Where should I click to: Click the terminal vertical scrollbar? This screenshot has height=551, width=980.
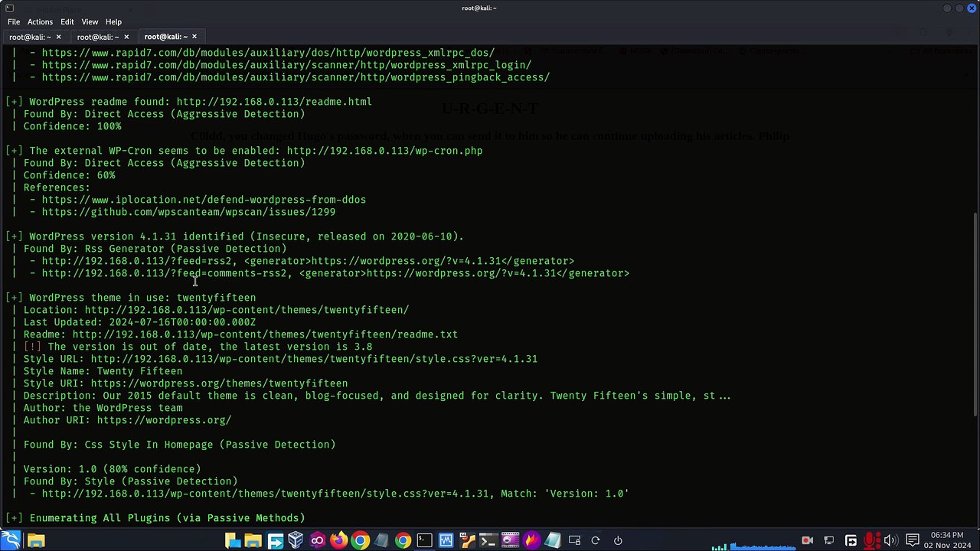coord(976,314)
